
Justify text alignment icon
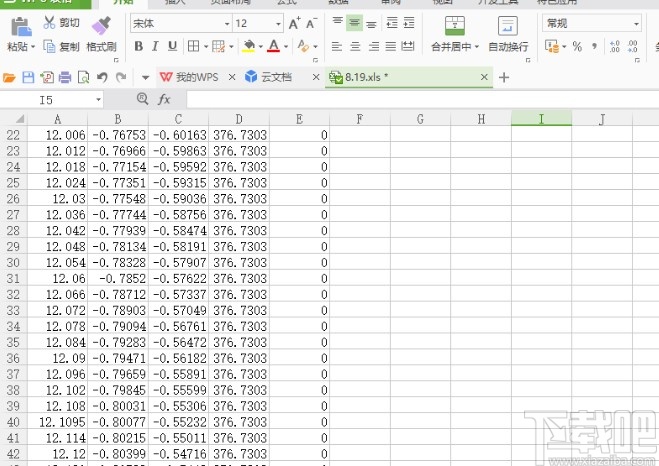point(391,46)
